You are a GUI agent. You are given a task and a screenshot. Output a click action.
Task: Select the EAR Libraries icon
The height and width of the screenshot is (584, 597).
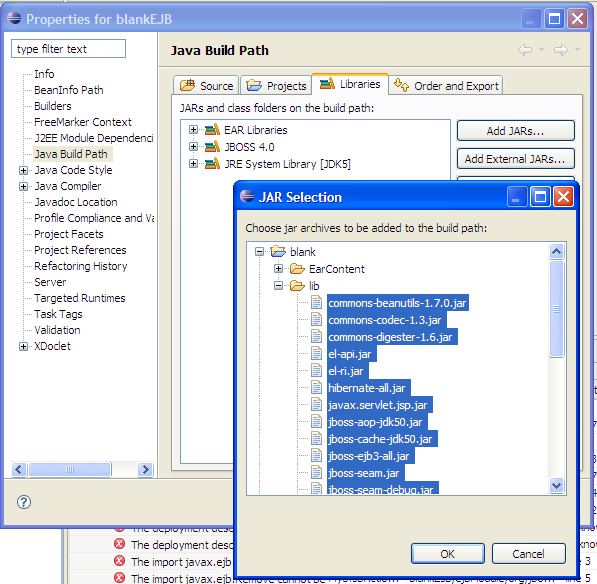coord(212,130)
